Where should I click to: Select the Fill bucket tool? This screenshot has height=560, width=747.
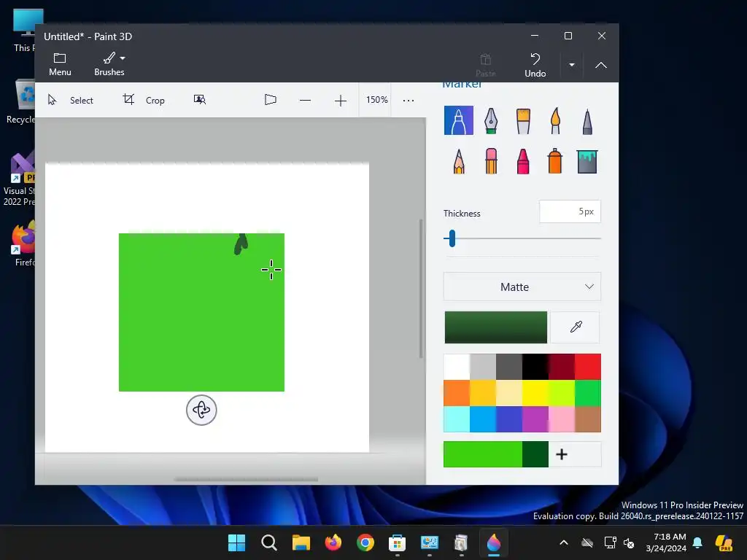tap(587, 161)
